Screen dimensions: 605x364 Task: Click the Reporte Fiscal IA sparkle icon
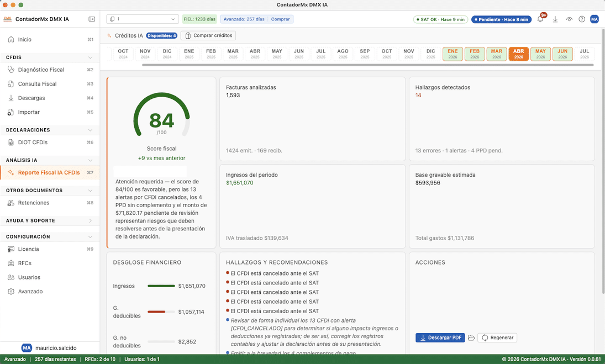tap(11, 172)
